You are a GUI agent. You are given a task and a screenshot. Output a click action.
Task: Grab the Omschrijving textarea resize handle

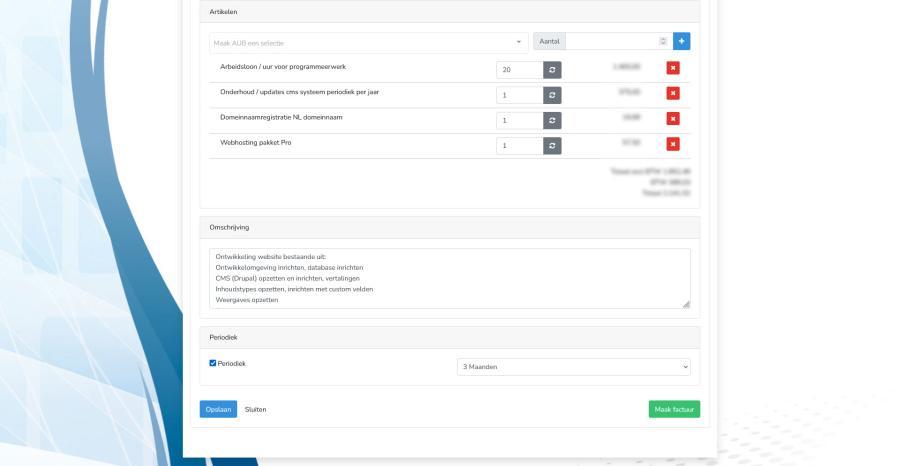click(x=686, y=304)
